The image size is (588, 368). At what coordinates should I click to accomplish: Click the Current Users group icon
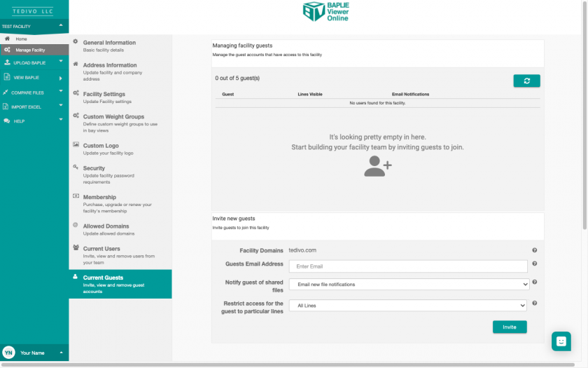(76, 247)
